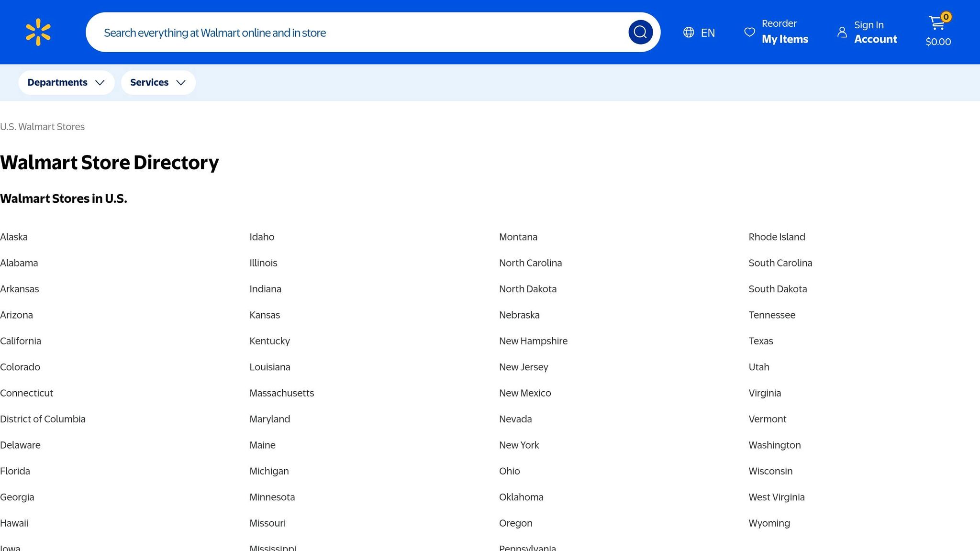Select the Oklahoma state link
This screenshot has height=551, width=980.
coord(521,497)
